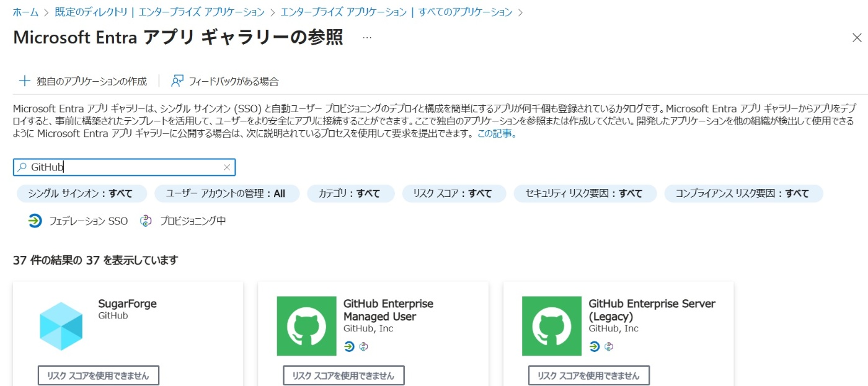Click risk score unavailable badge on SugarForge card
The height and width of the screenshot is (386, 868).
(99, 375)
